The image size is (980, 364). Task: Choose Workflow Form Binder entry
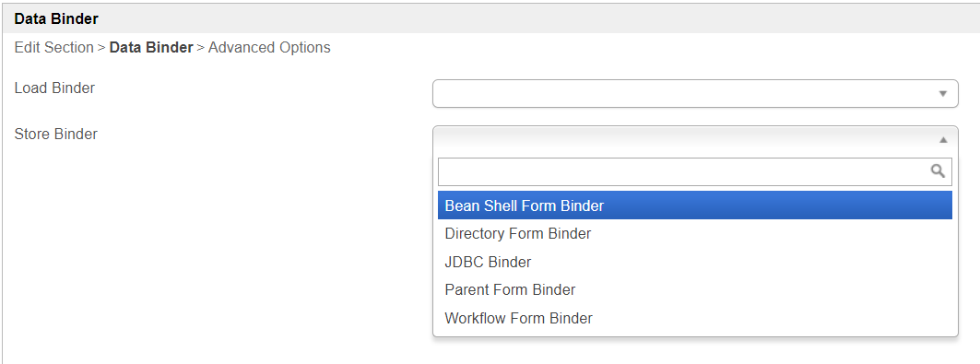(x=695, y=318)
